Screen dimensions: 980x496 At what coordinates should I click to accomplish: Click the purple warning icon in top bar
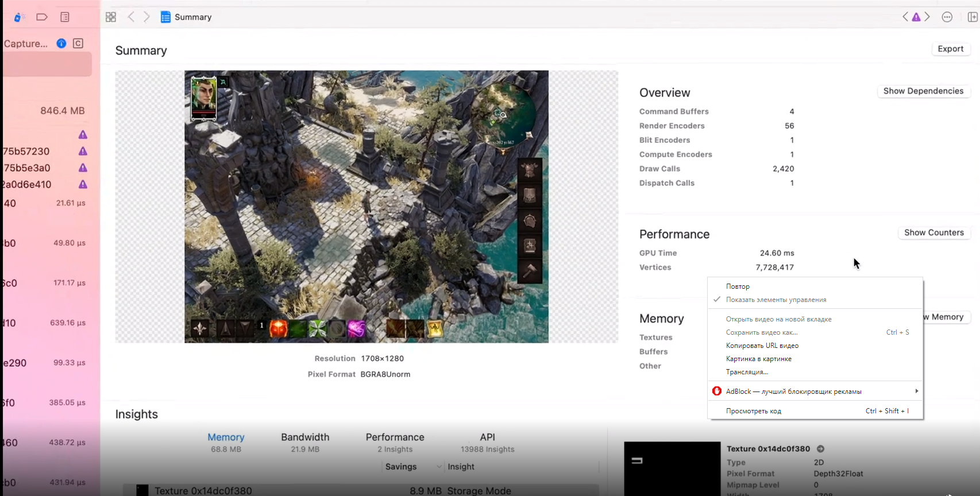pyautogui.click(x=916, y=17)
